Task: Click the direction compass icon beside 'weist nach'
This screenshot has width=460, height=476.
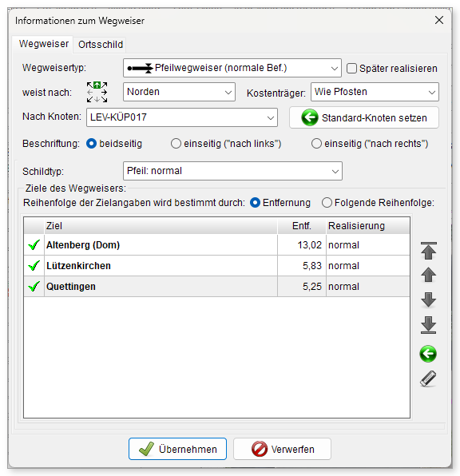Action: click(97, 92)
